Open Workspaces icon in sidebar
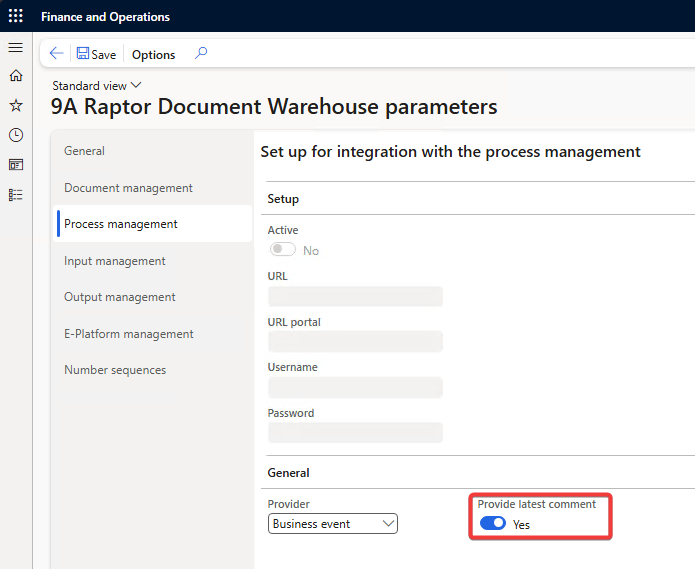The image size is (695, 569). coord(15,165)
